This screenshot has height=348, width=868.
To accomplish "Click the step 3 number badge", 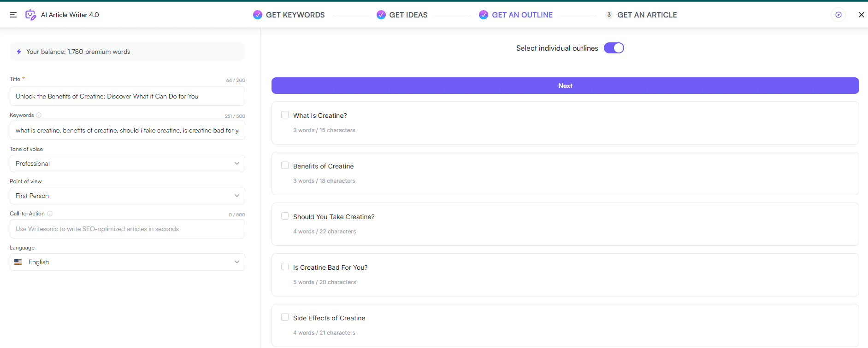I will coord(609,15).
